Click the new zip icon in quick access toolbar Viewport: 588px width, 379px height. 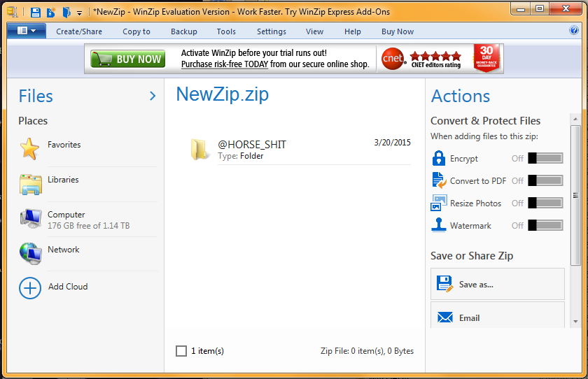pos(50,13)
